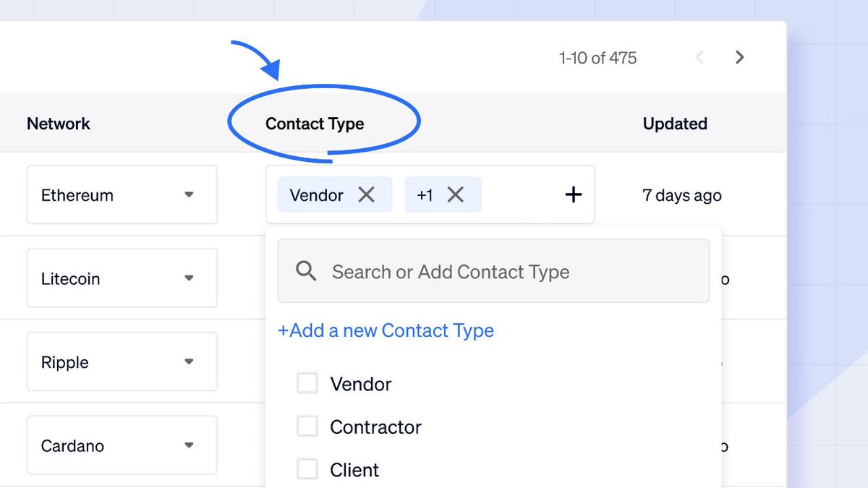Remove the Vendor tag with its X
Viewport: 868px width, 488px height.
pyautogui.click(x=367, y=194)
